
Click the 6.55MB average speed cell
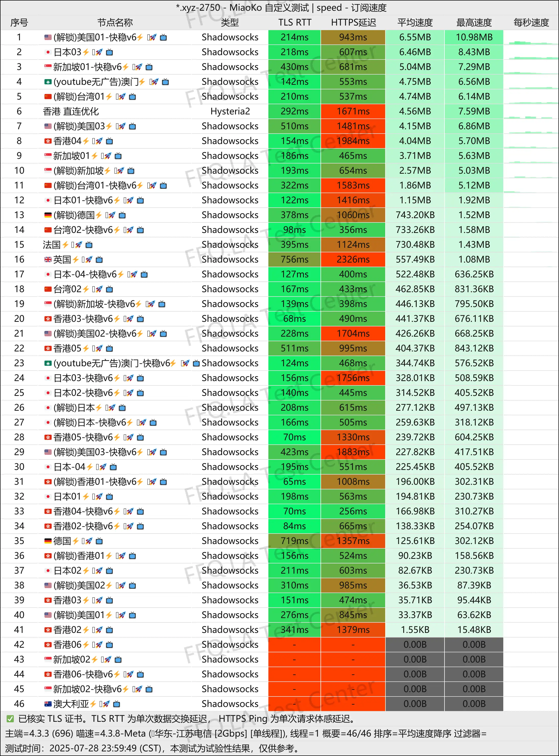pyautogui.click(x=415, y=38)
